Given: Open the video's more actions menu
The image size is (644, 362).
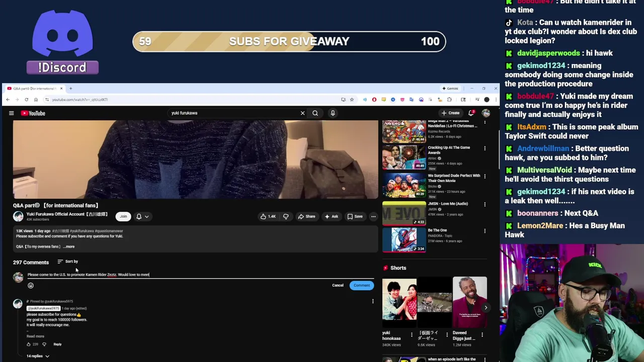Looking at the screenshot, I should point(373,216).
